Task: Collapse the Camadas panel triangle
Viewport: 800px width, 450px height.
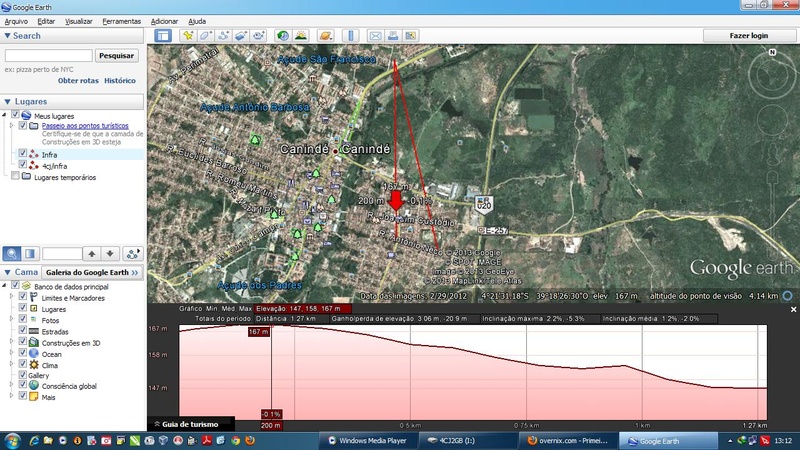Action: 7,272
